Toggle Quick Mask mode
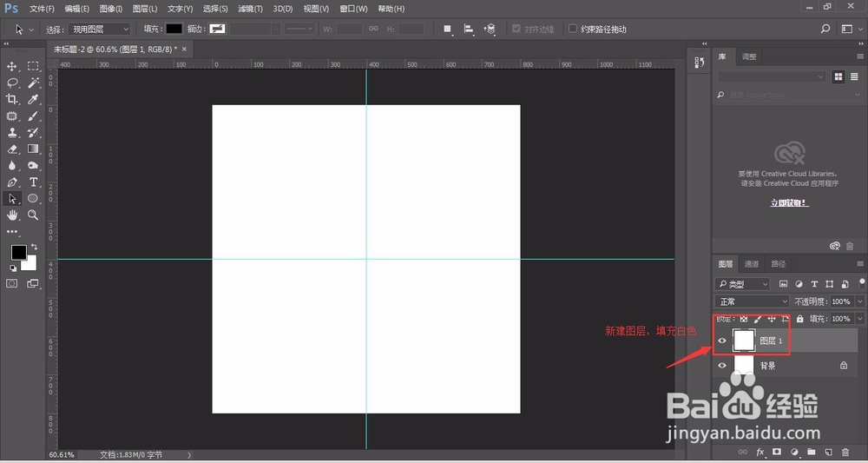 [11, 283]
